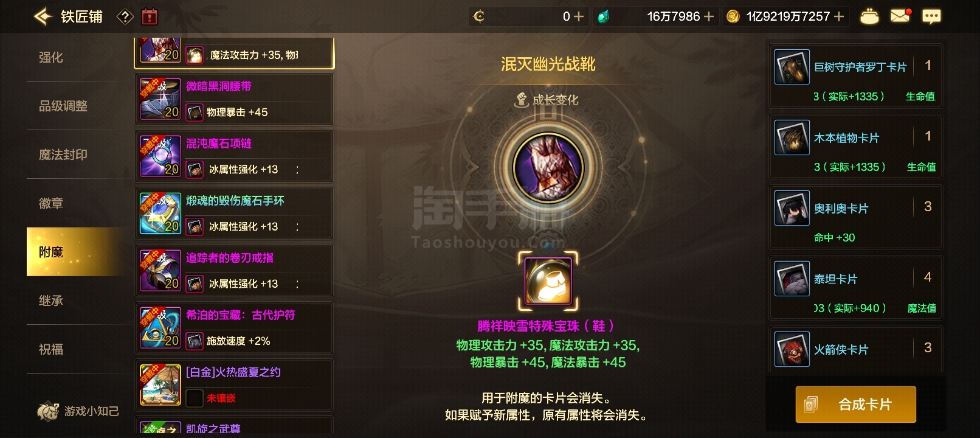The height and width of the screenshot is (438, 980).
Task: Click the 合成卡片 button
Action: point(855,405)
